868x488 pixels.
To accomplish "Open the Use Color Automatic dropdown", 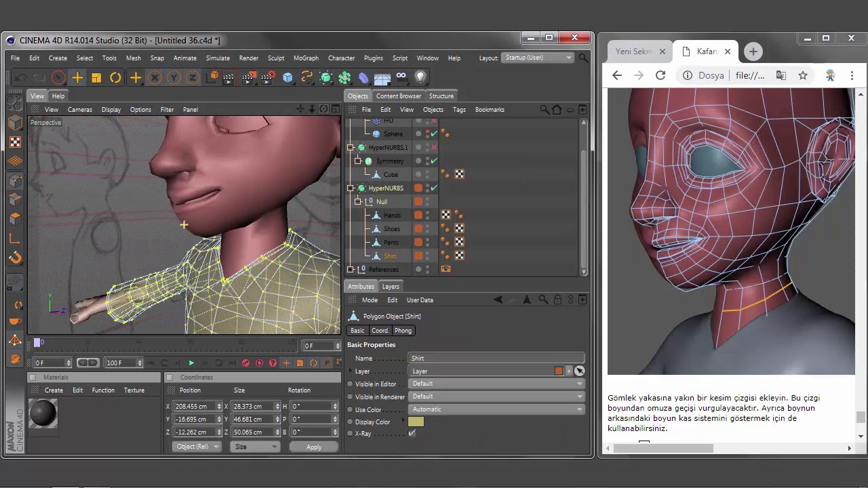I will point(496,409).
